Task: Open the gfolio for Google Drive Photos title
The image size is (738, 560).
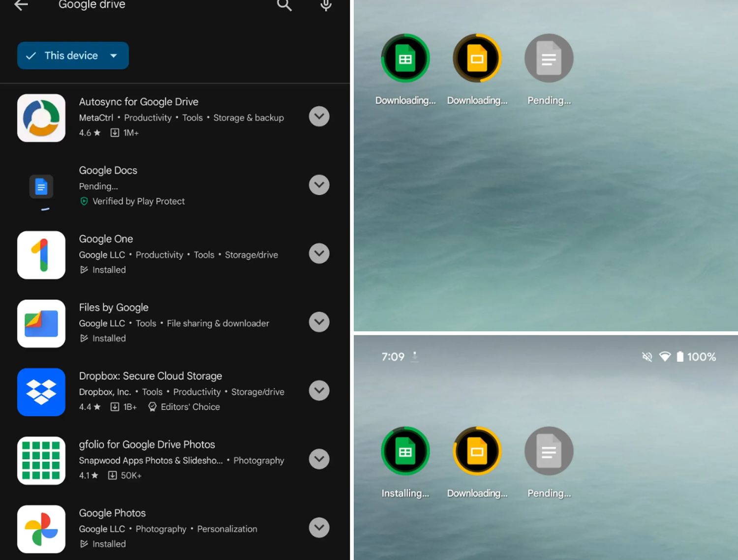Action: [147, 444]
